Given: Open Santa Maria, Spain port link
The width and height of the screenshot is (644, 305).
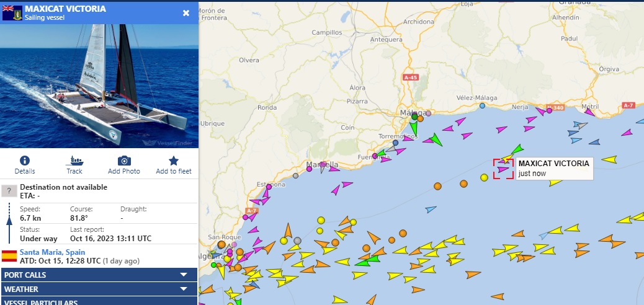Looking at the screenshot, I should 53,252.
